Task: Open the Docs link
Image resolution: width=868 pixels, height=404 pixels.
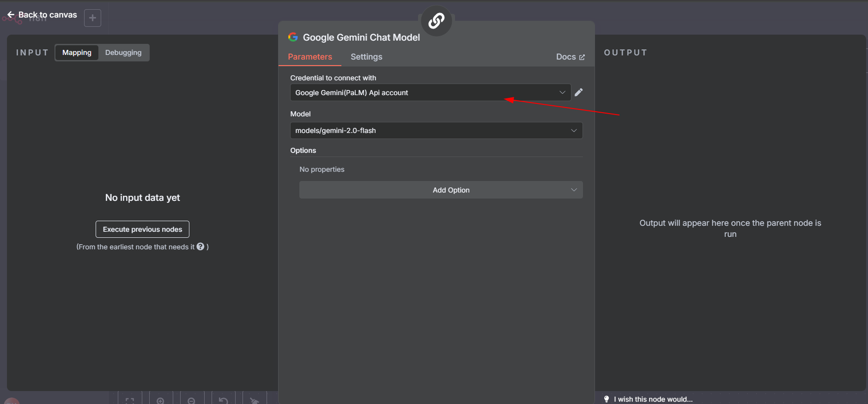Action: click(570, 57)
